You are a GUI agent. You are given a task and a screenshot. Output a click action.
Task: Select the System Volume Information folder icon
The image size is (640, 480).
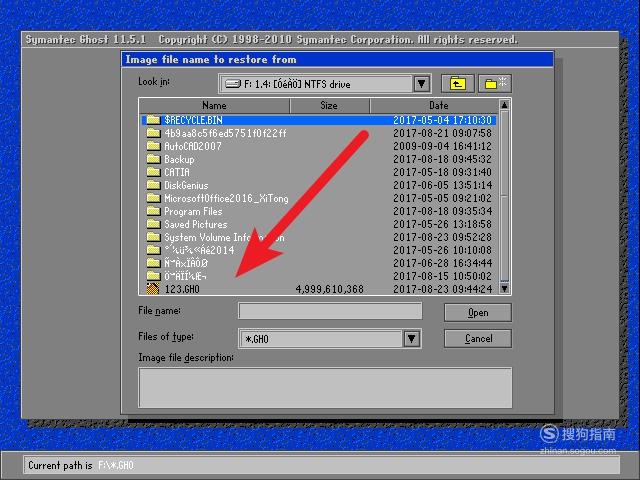[x=153, y=237]
